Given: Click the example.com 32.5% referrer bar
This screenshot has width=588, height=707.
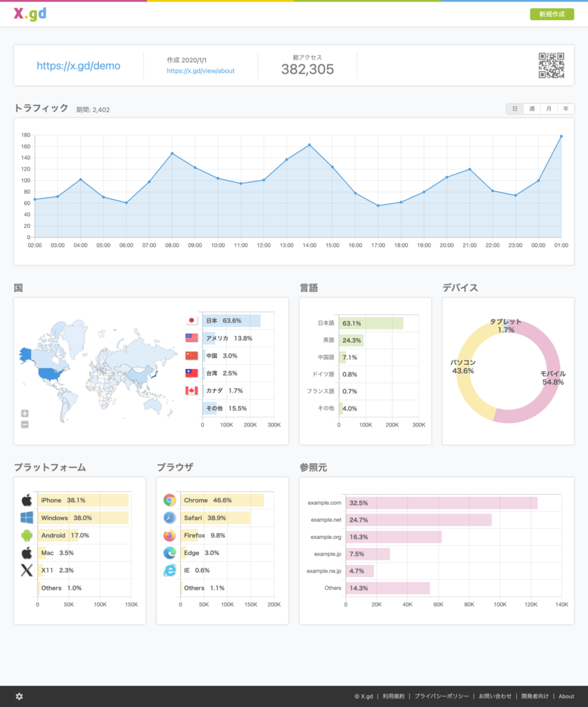Looking at the screenshot, I should [442, 503].
